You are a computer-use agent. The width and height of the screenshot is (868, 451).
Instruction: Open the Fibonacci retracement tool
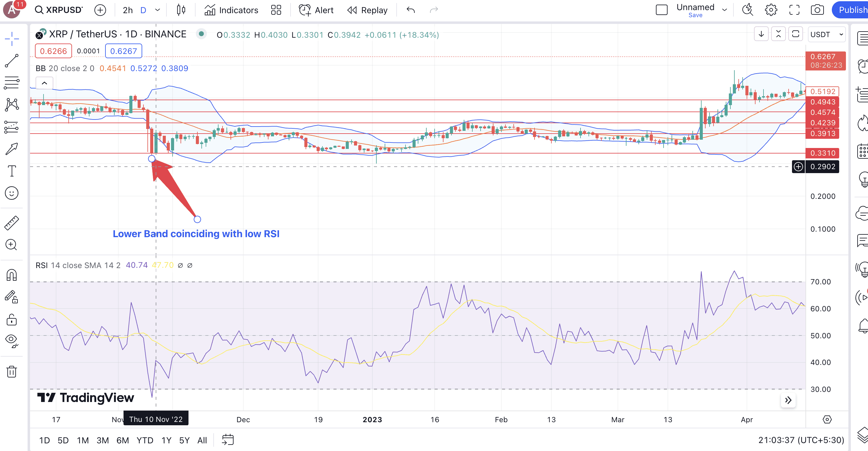12,82
